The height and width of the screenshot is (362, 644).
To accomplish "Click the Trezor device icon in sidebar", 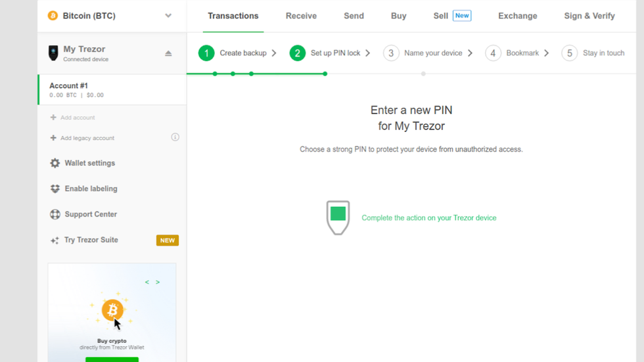I will point(53,53).
